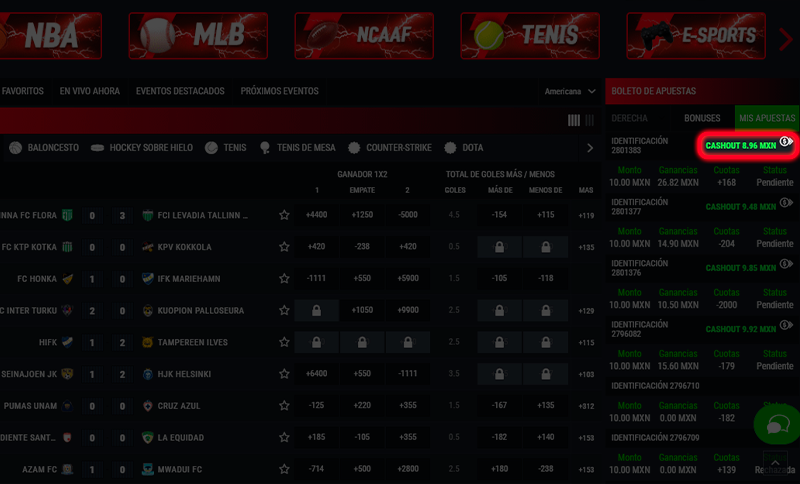Switch to DERECHA bet slip tab
The height and width of the screenshot is (484, 800).
(630, 118)
